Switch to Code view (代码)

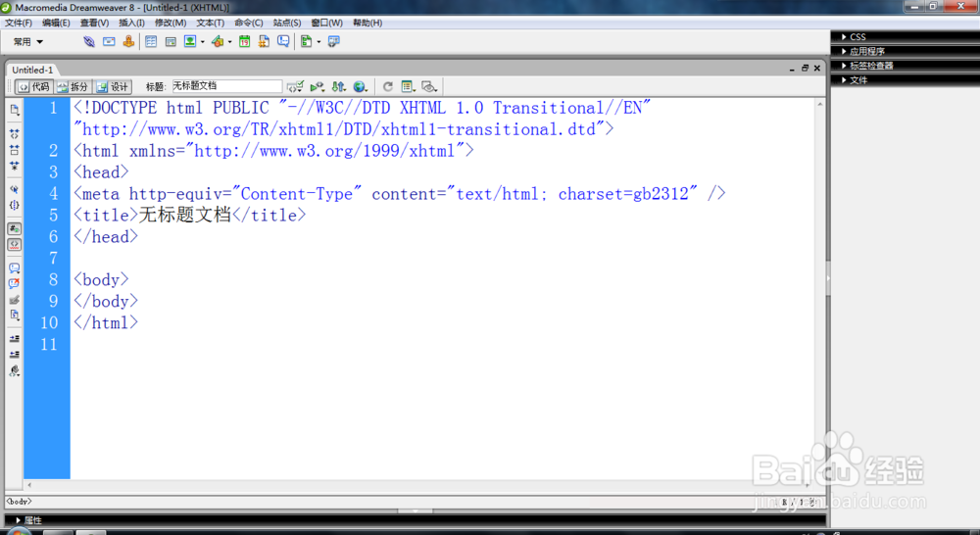click(34, 87)
